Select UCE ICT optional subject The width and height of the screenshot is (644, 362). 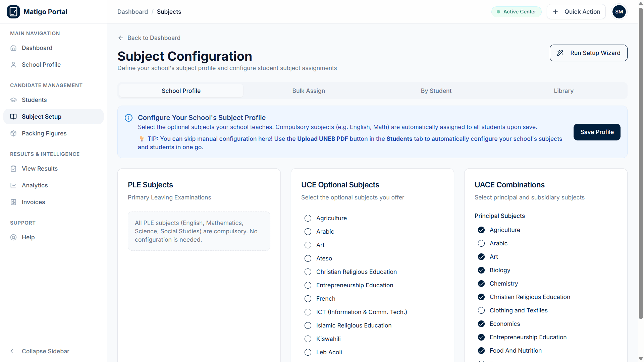point(308,312)
